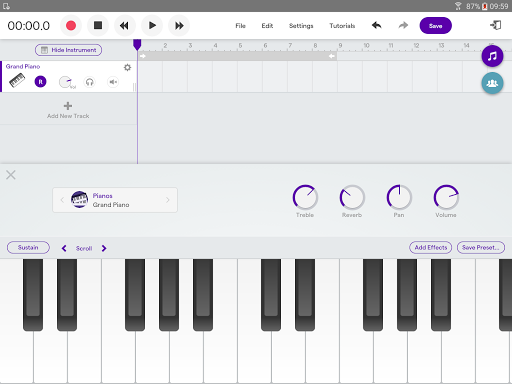Start recording with the red record button
The width and height of the screenshot is (512, 384).
(x=71, y=26)
